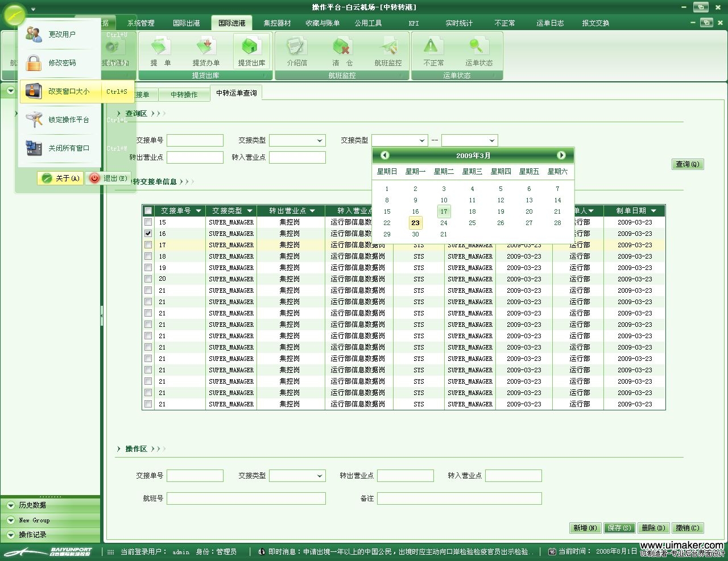The height and width of the screenshot is (561, 728).
Task: Click the 关于(A) button
Action: 60,178
